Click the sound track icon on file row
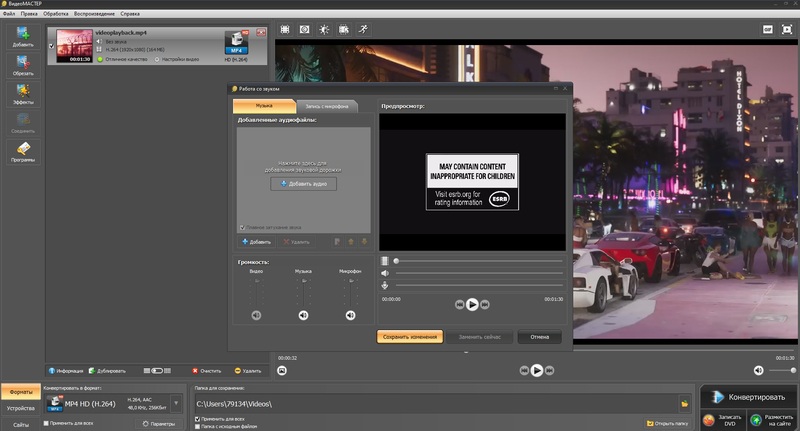 (99, 41)
